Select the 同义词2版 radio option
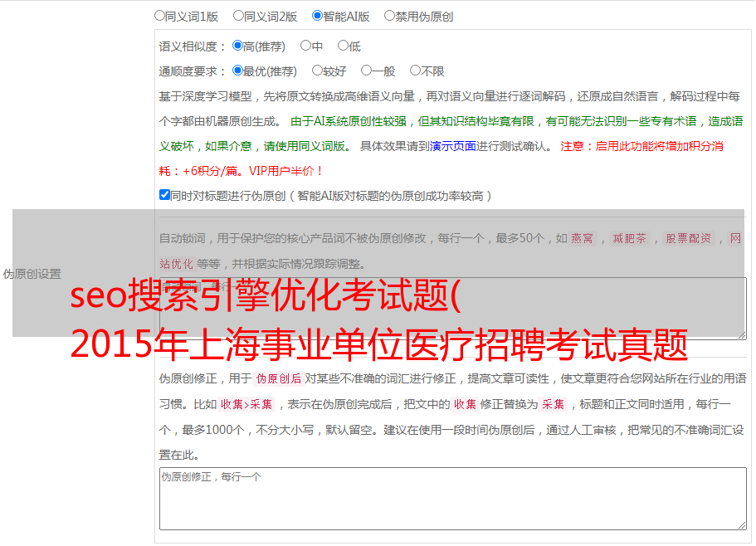756x546 pixels. [x=238, y=16]
